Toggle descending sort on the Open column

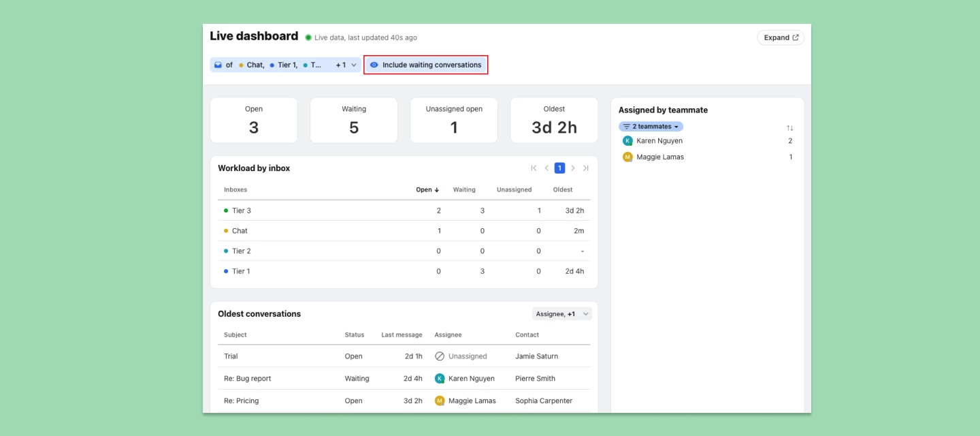click(x=427, y=189)
